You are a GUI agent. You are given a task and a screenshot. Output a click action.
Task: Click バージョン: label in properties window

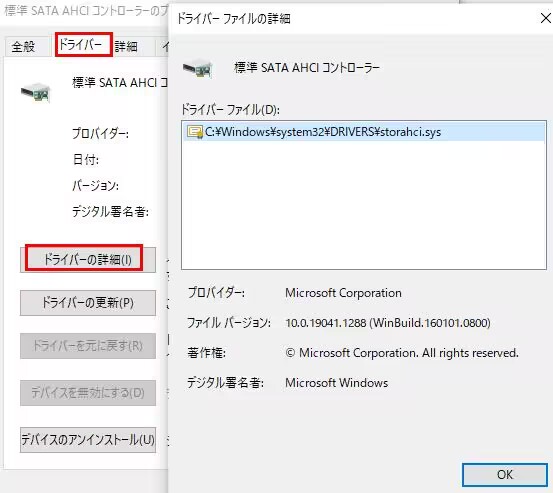click(96, 185)
